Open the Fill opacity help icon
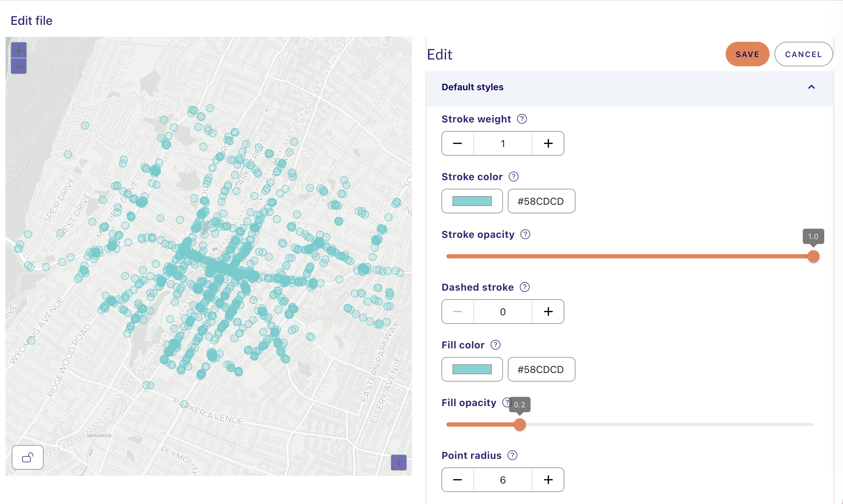This screenshot has width=843, height=504. 506,402
